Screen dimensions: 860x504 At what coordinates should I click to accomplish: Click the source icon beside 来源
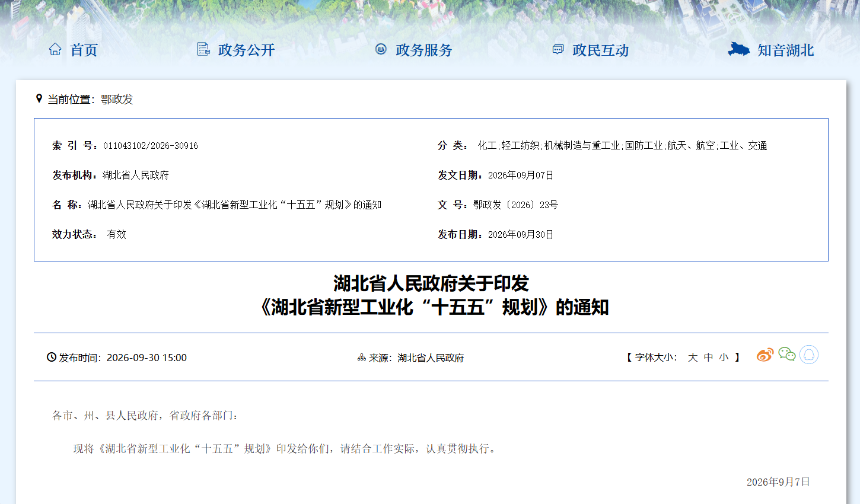click(362, 358)
